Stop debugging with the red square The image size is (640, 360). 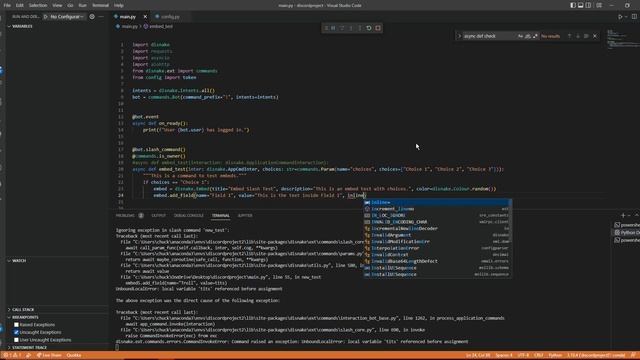click(x=378, y=28)
